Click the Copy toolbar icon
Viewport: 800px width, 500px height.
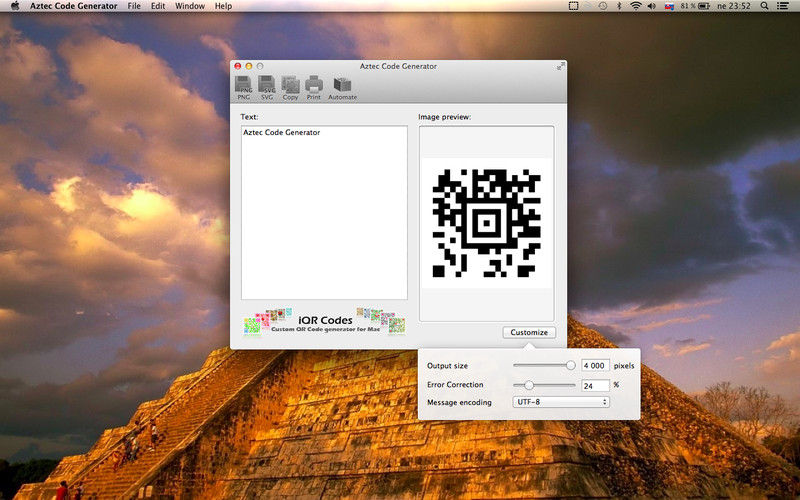point(290,87)
